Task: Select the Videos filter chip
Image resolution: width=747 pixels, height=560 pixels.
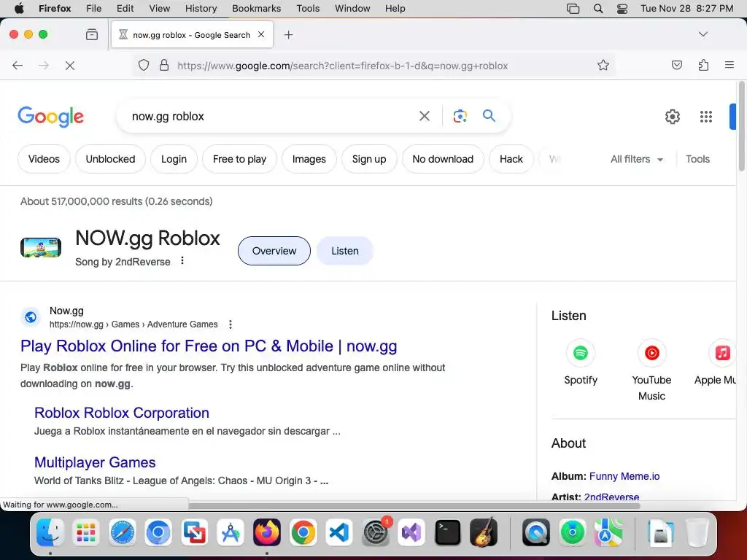Action: 44,159
